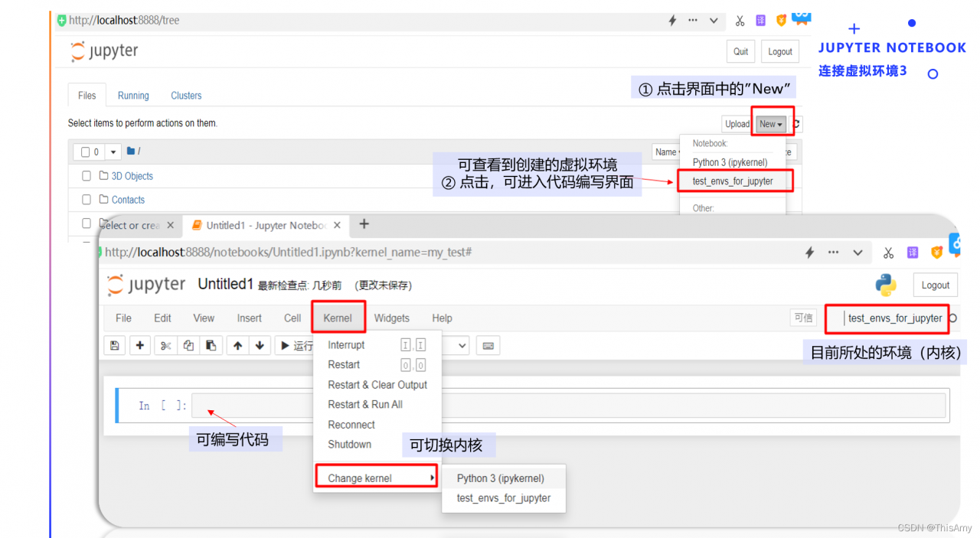Screen dimensions: 980x538
Task: Click Logout in the notebook window
Action: (935, 285)
